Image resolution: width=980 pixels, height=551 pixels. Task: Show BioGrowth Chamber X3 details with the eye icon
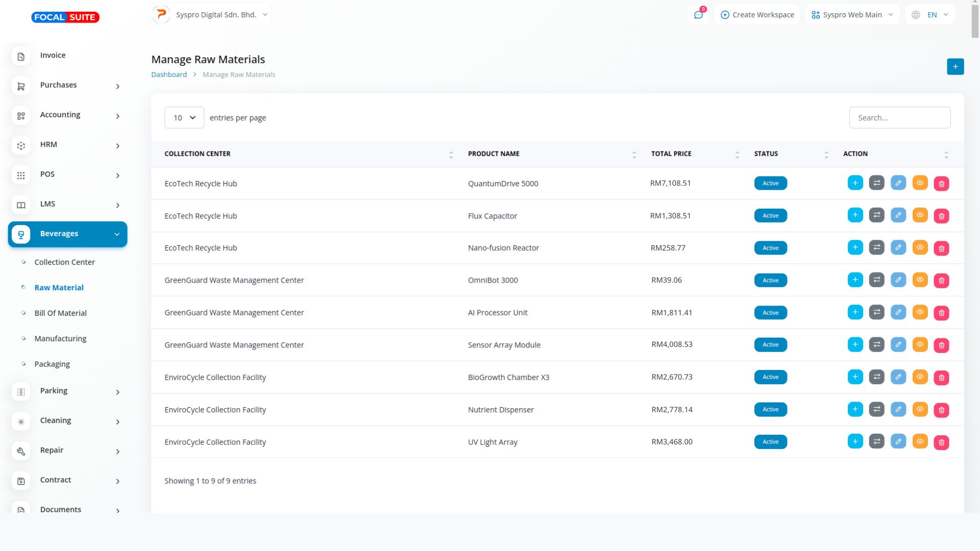[920, 377]
